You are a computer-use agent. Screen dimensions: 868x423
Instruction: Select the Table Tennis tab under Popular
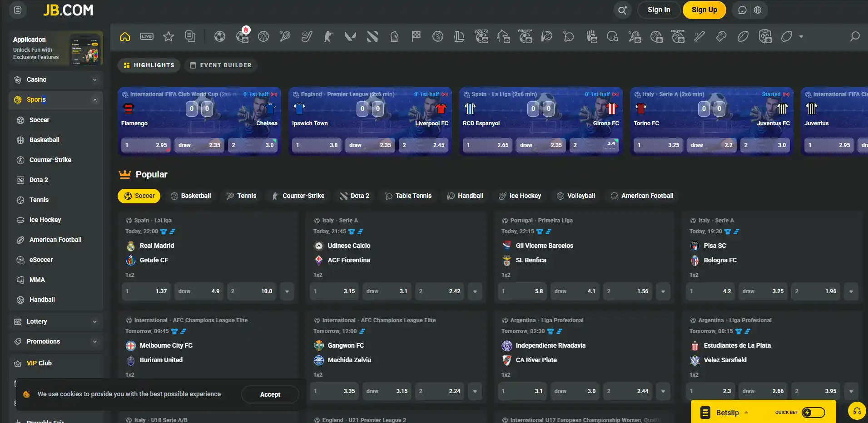click(x=408, y=196)
